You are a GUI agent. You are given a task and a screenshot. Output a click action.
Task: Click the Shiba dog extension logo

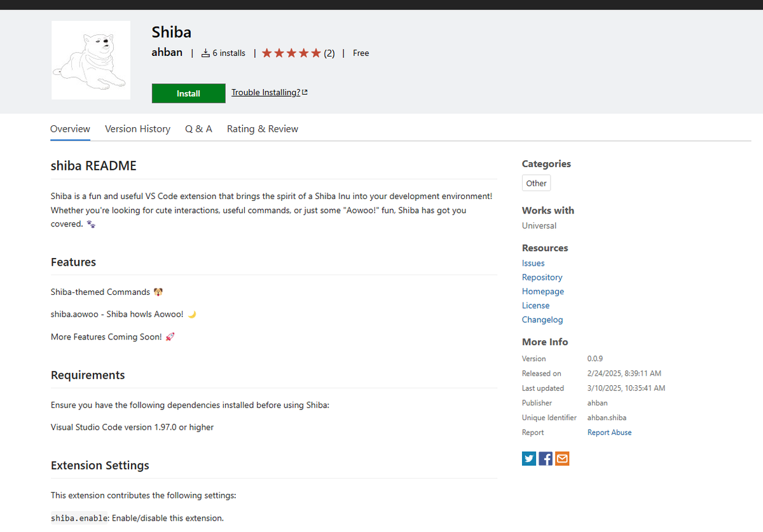pyautogui.click(x=90, y=60)
